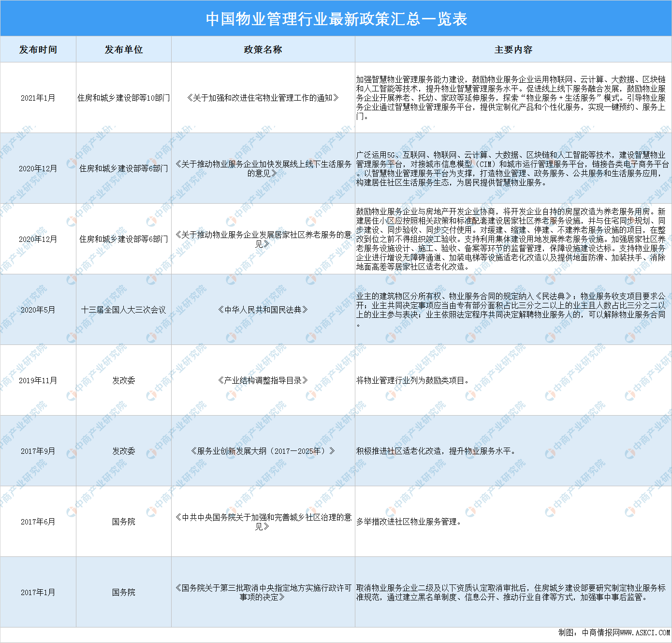Click the 主要内容 column header
Image resolution: width=672 pixels, height=643 pixels.
[513, 49]
